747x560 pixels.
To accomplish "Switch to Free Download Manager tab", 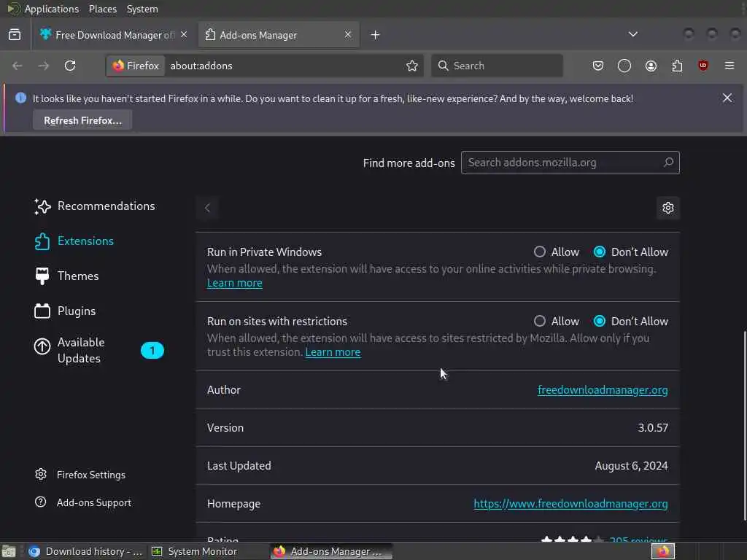I will coord(114,35).
